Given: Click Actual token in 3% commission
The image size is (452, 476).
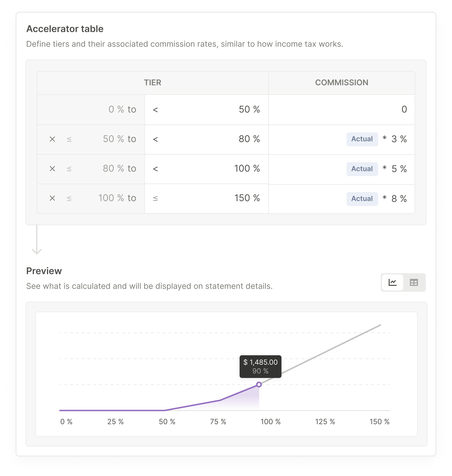Looking at the screenshot, I should tap(362, 139).
